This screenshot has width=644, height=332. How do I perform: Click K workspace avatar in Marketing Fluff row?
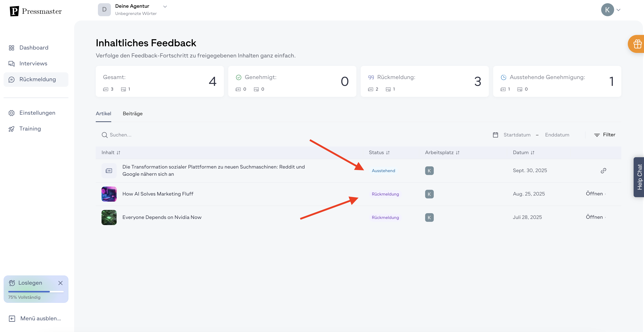[x=429, y=194]
